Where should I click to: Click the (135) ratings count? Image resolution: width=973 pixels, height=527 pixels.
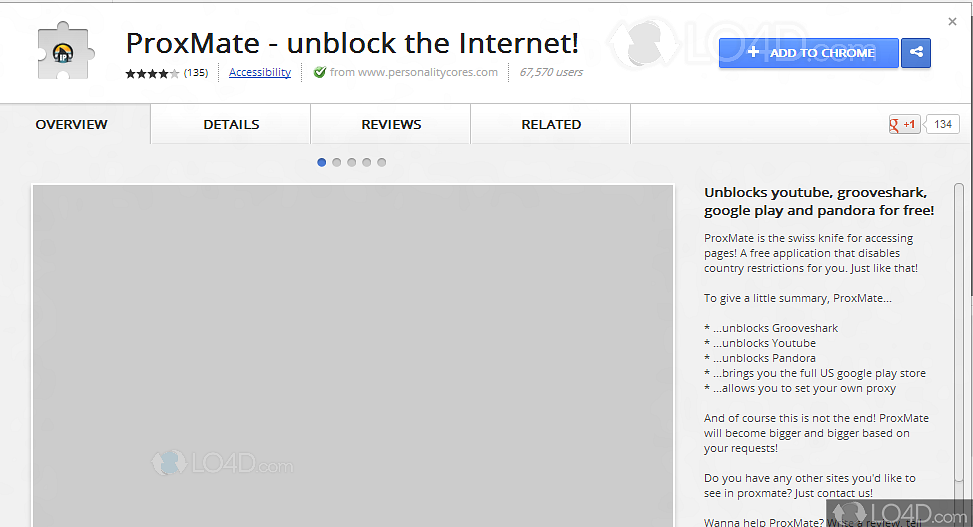(195, 73)
